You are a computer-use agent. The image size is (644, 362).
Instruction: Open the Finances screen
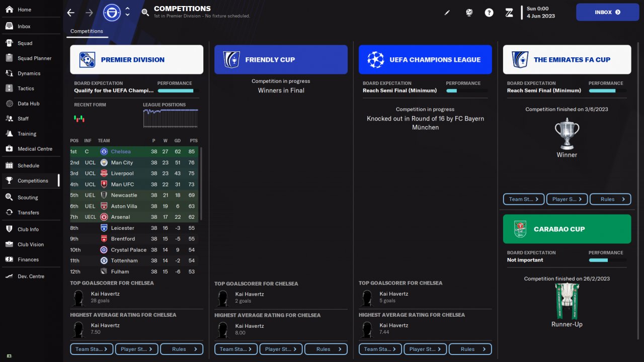tap(30, 259)
